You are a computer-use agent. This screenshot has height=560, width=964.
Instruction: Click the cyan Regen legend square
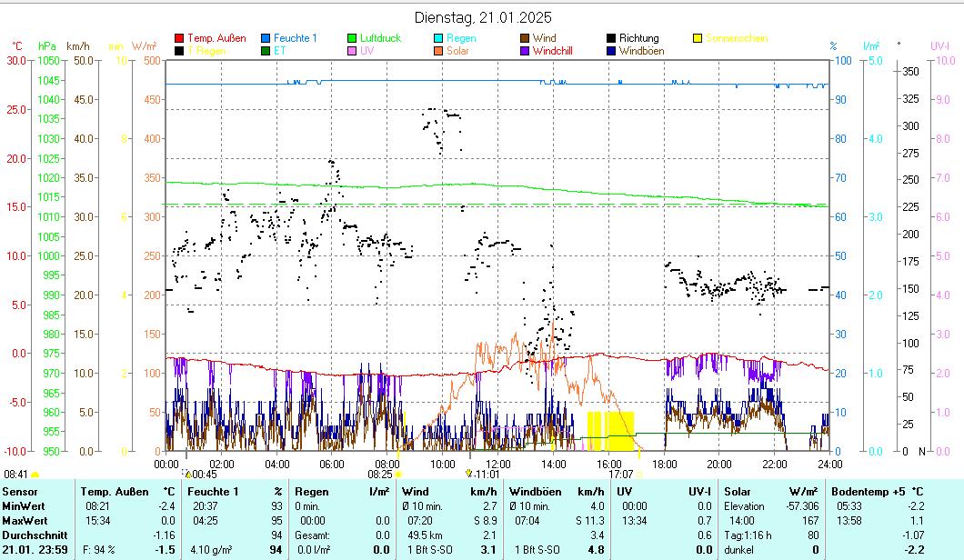tap(438, 39)
